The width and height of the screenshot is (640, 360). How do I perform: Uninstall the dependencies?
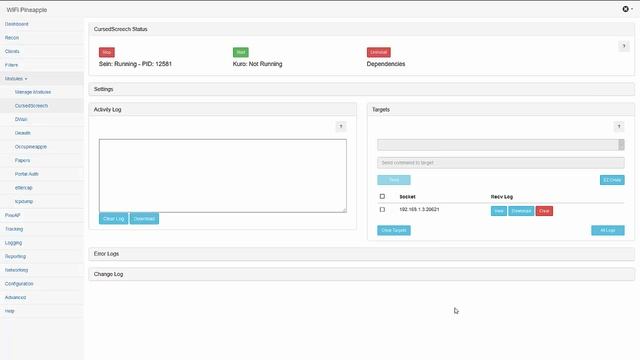[378, 52]
